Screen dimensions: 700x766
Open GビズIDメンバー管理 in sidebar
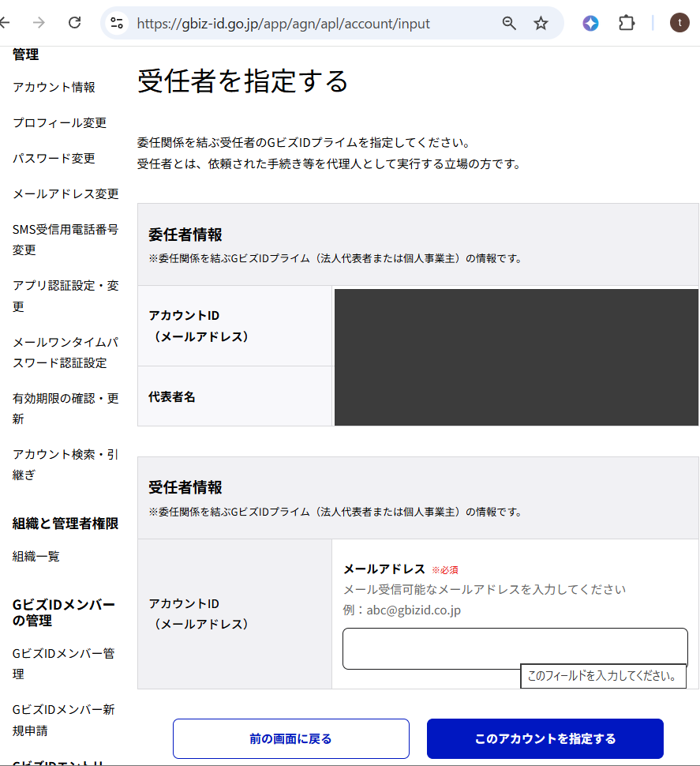click(63, 663)
